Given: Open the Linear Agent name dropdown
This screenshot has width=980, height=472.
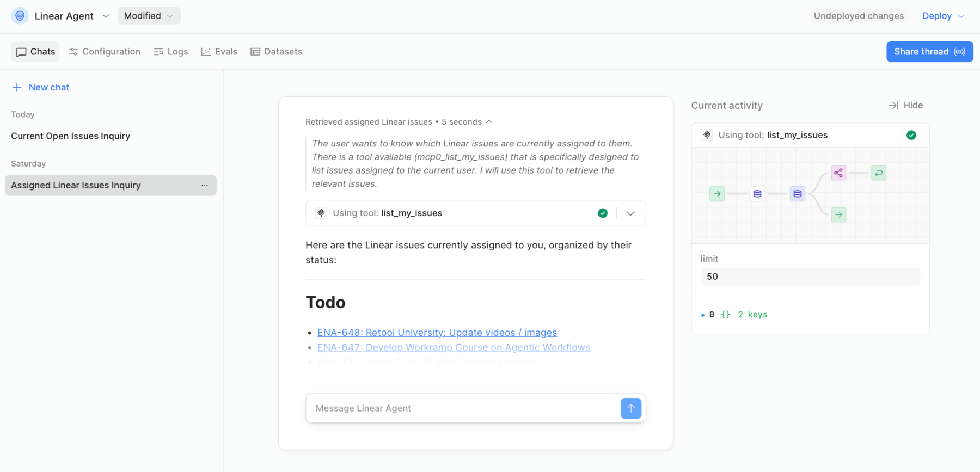Looking at the screenshot, I should click(x=106, y=16).
